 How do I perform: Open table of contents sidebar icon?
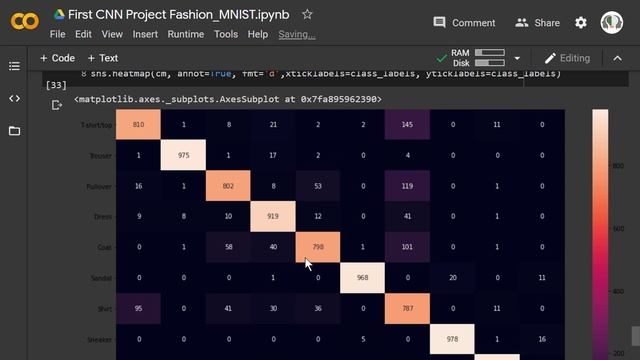coord(14,66)
